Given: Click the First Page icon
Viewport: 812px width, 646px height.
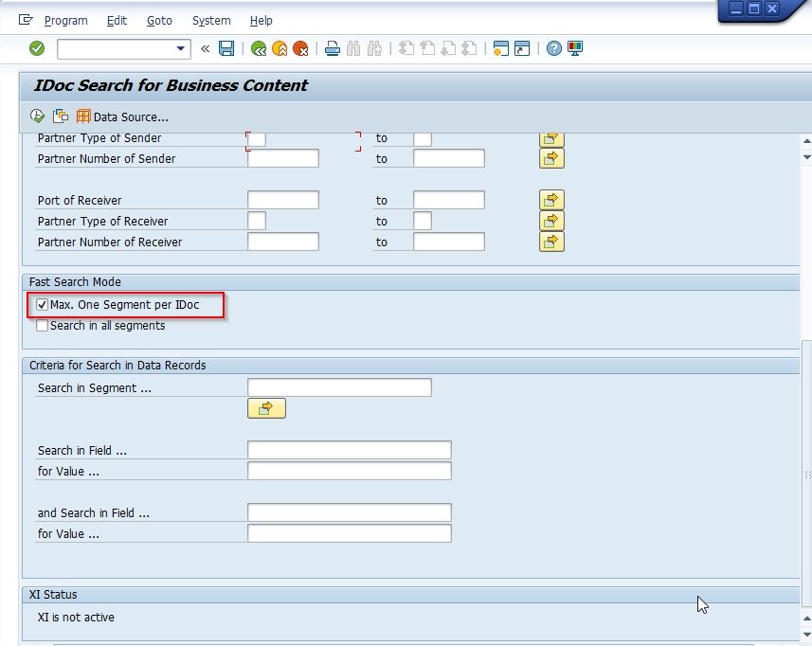Looking at the screenshot, I should tap(406, 48).
